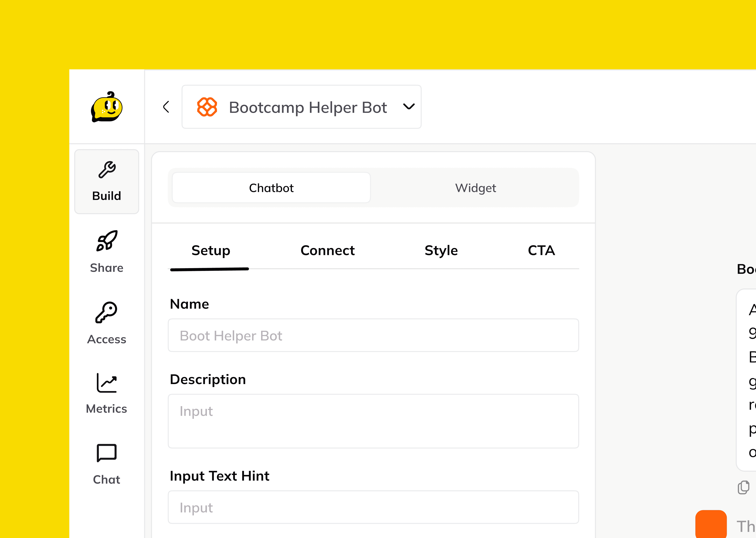Focus the Name input field

(x=373, y=335)
